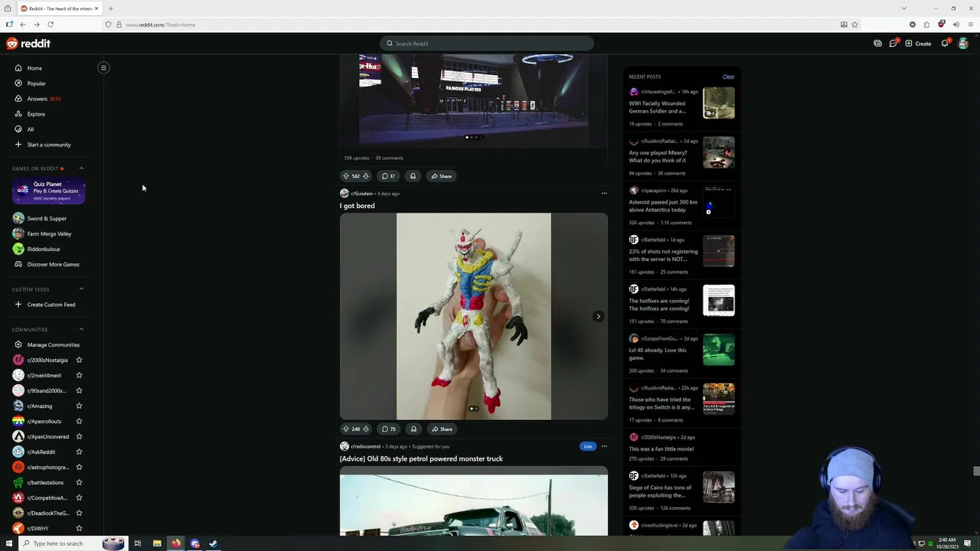Favorite r/2meirl4meirl with its star
This screenshot has width=980, height=551.
[79, 375]
